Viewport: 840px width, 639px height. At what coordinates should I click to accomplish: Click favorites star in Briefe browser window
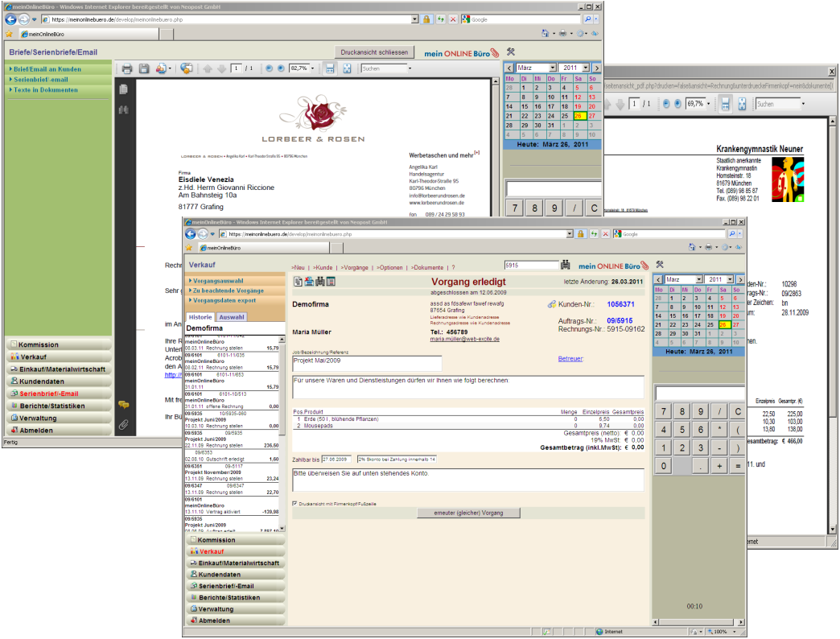pos(9,34)
